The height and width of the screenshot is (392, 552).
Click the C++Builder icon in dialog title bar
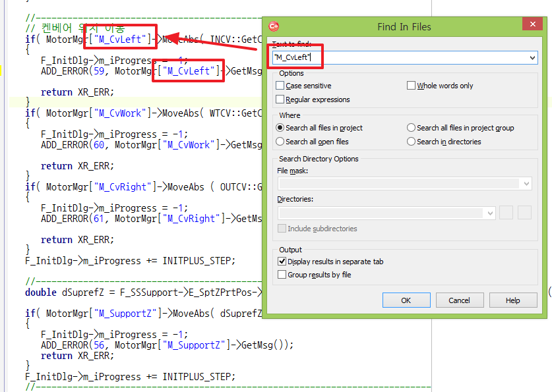tap(274, 26)
